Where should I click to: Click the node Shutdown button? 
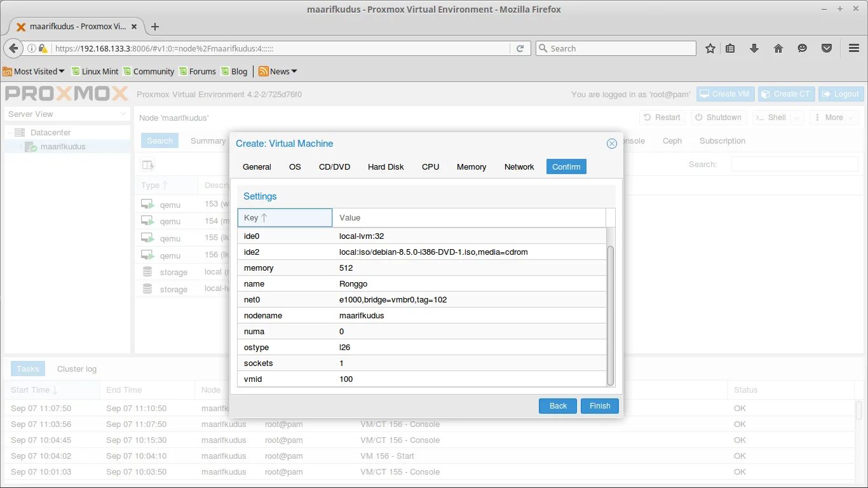click(x=717, y=118)
